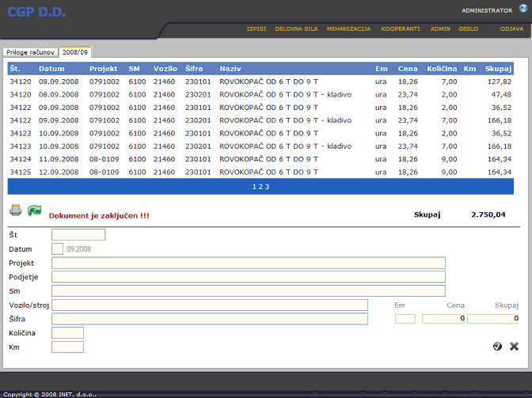Click the row total 47,48
The height and width of the screenshot is (398, 532).
coord(501,95)
